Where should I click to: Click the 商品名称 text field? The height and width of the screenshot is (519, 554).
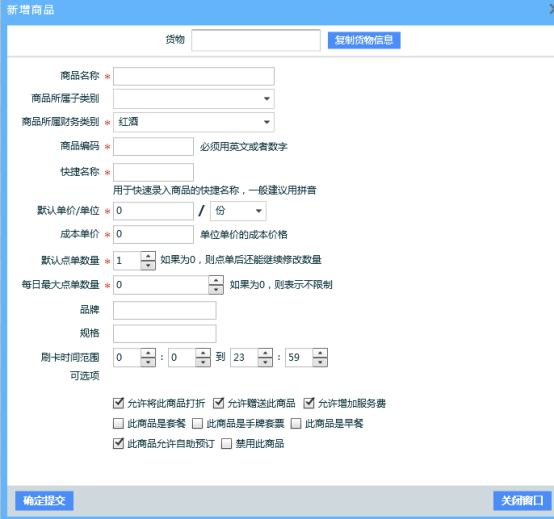pyautogui.click(x=194, y=76)
